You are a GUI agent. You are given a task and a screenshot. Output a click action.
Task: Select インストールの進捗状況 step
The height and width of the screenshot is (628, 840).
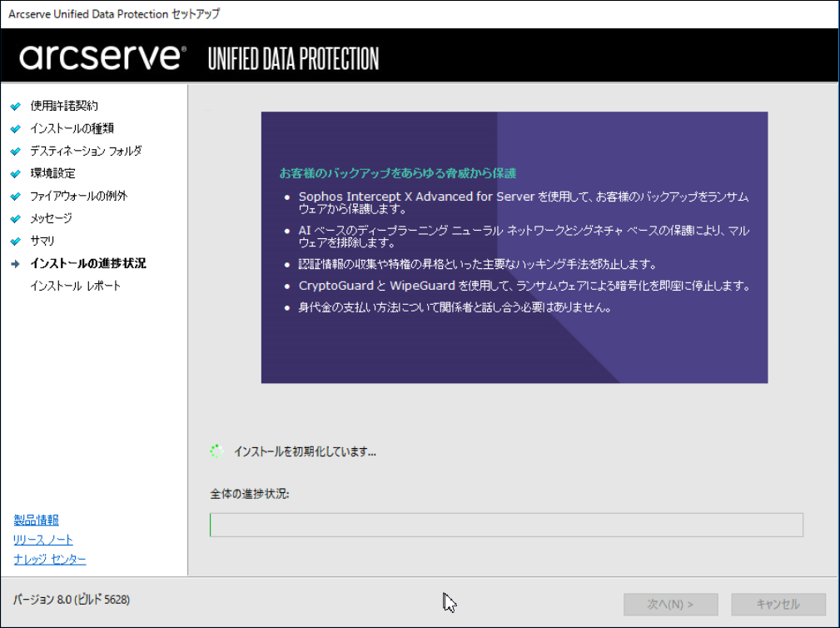tap(88, 263)
